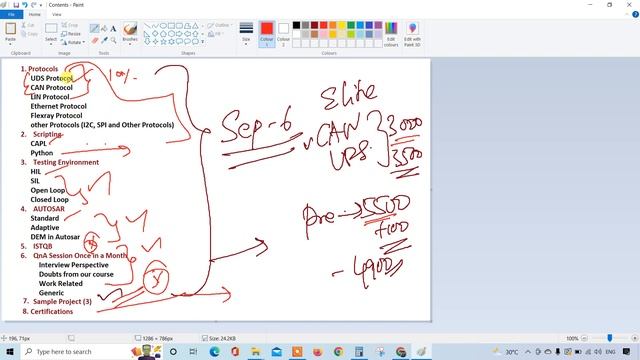
Task: Click the Resize command
Action: click(71, 34)
